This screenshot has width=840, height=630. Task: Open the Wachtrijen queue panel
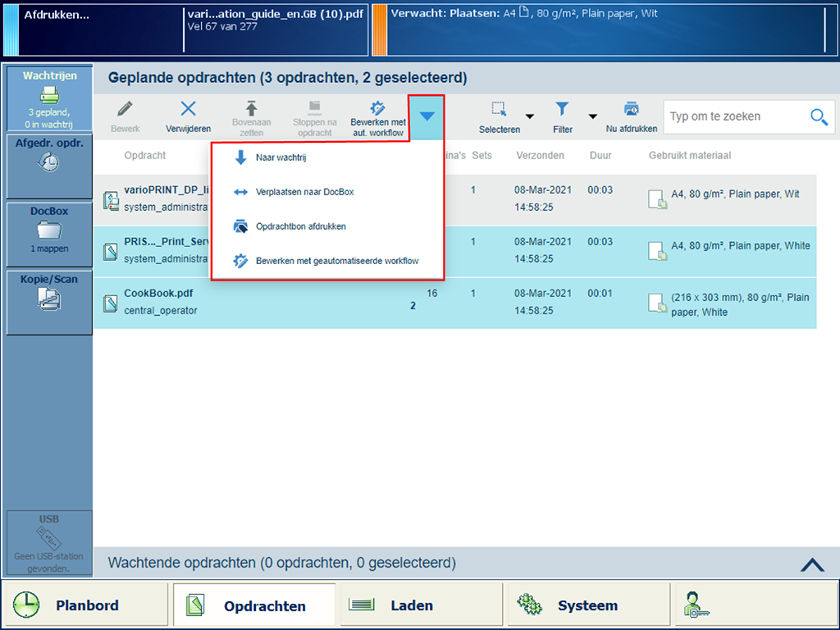coord(49,98)
